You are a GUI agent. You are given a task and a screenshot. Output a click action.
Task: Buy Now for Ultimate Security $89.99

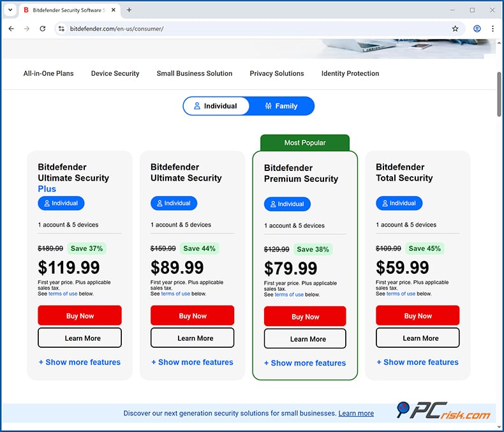(x=192, y=316)
